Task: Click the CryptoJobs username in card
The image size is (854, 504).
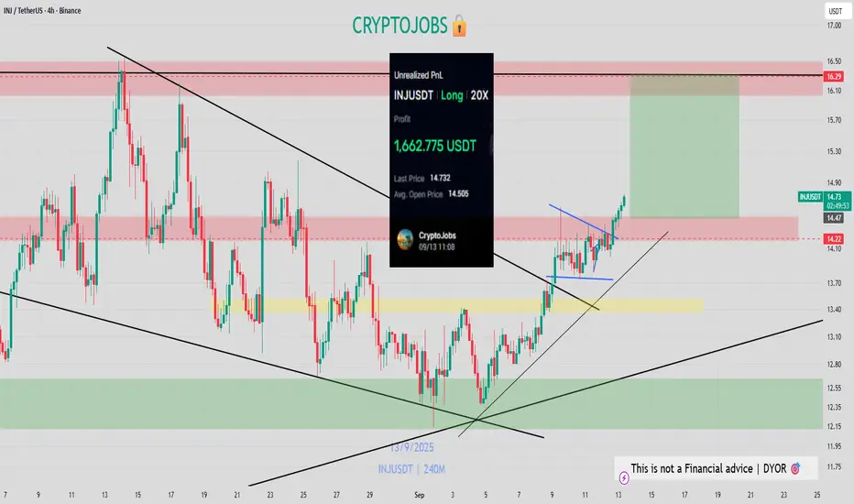Action: [x=437, y=236]
